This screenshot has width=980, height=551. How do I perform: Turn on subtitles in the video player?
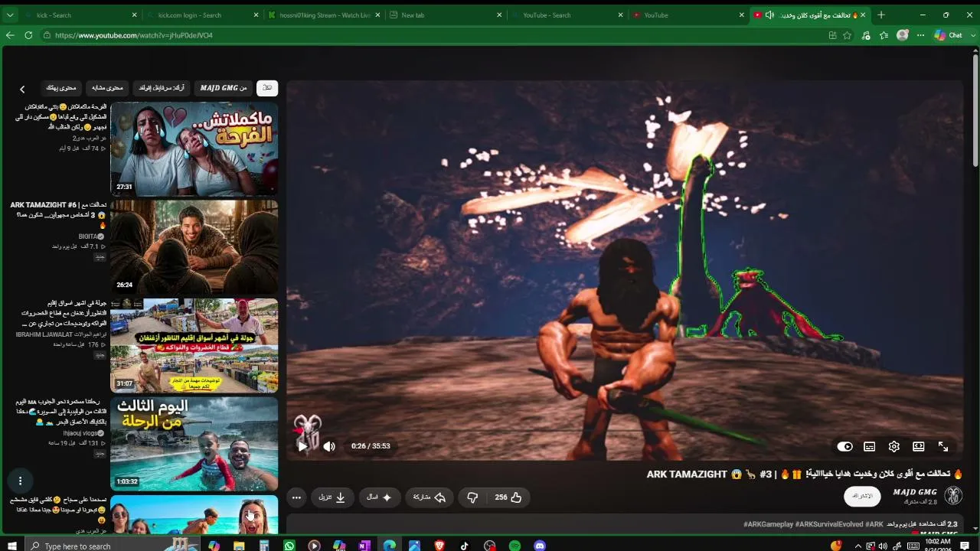(x=870, y=446)
